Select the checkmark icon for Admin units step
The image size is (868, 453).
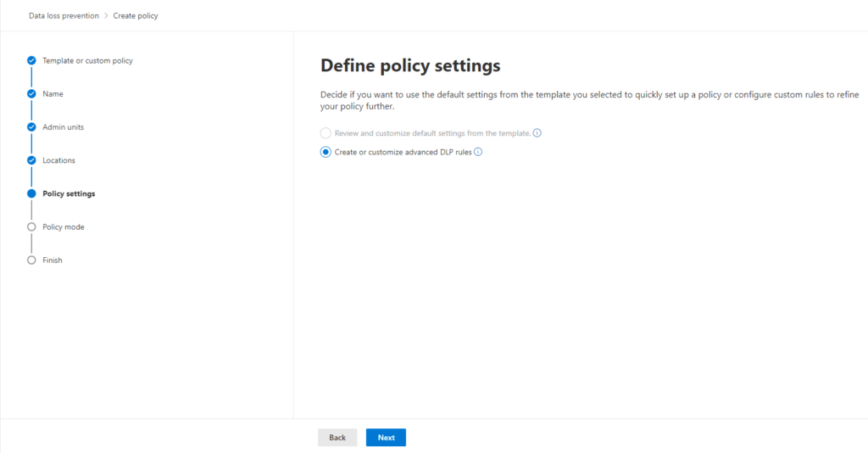click(x=31, y=127)
